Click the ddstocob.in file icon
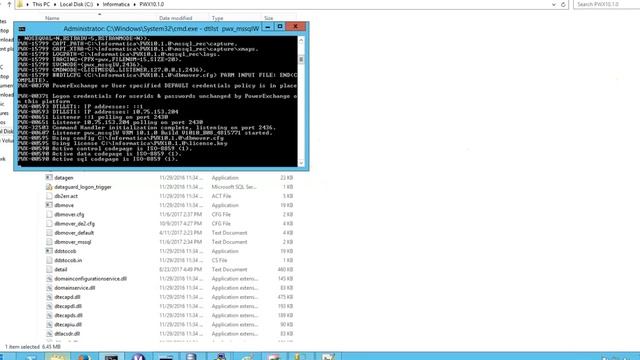The image size is (640, 360). click(49, 260)
